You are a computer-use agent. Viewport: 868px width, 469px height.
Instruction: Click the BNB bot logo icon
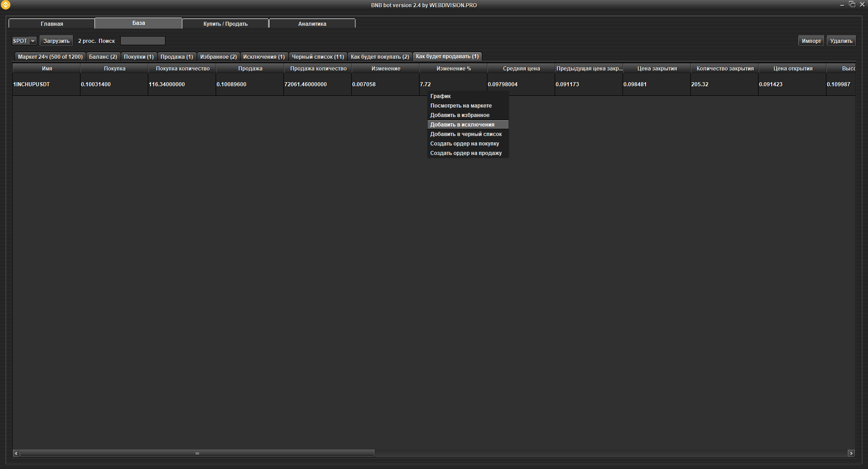(x=6, y=5)
